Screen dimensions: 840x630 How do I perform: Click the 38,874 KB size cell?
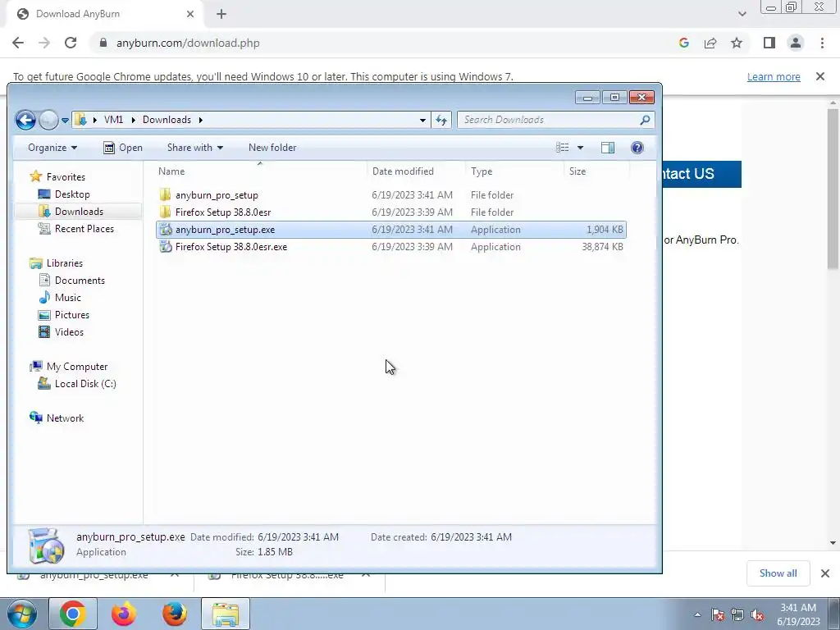[x=603, y=246]
